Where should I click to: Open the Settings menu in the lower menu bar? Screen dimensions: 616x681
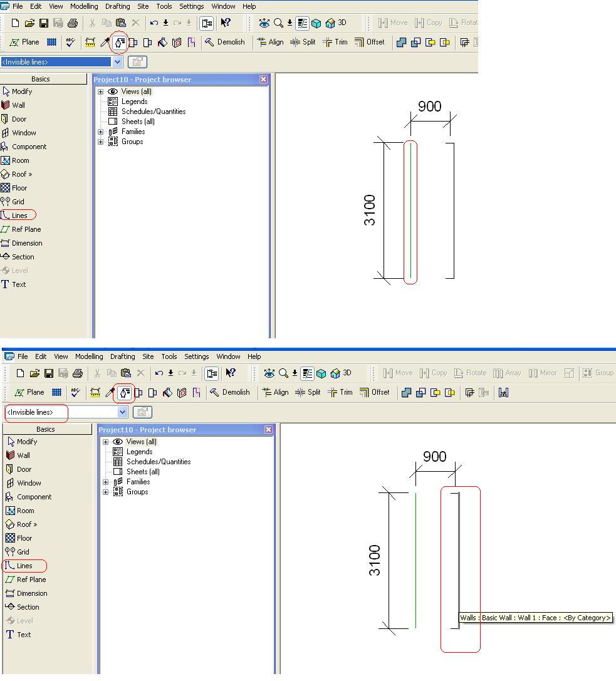pyautogui.click(x=196, y=356)
